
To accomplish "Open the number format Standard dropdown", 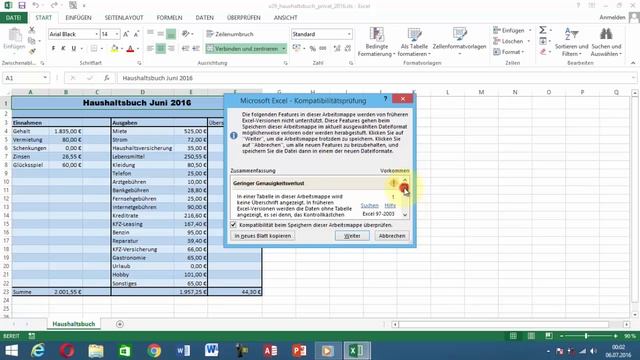I will point(349,34).
